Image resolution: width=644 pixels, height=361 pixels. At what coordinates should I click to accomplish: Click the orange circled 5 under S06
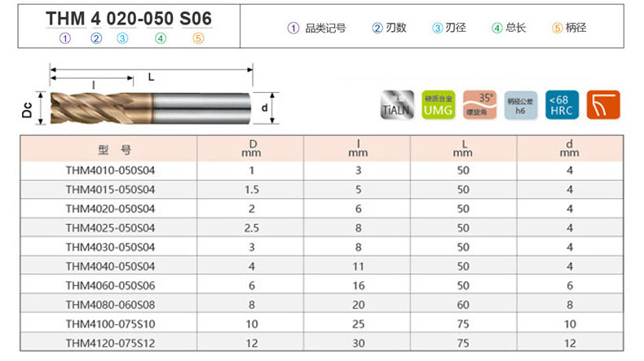198,37
